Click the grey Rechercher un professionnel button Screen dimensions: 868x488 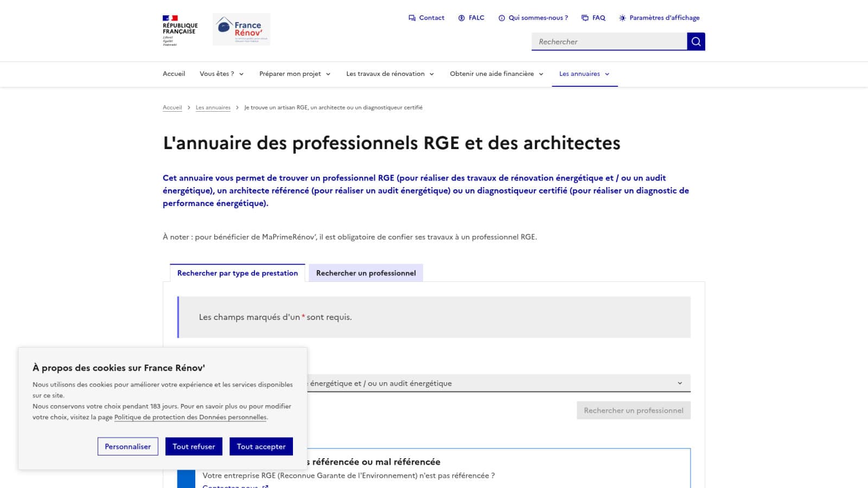point(634,410)
